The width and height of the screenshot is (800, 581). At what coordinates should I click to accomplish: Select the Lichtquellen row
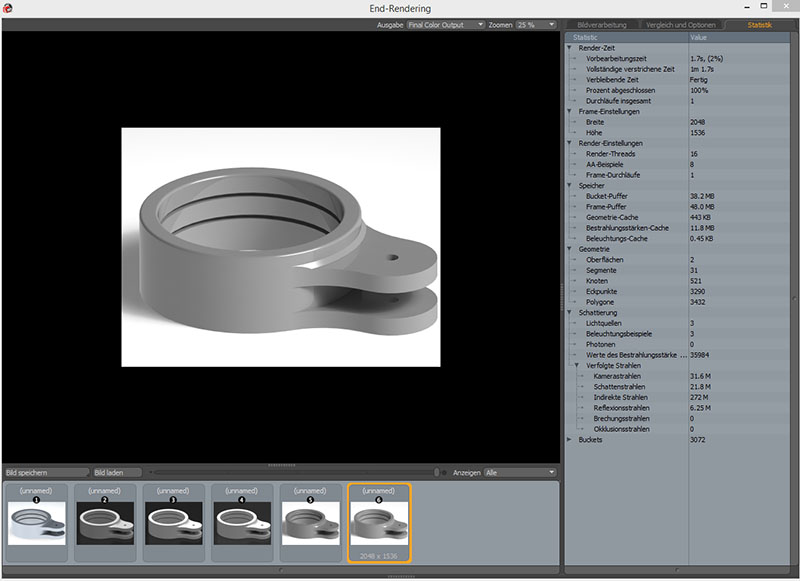678,323
